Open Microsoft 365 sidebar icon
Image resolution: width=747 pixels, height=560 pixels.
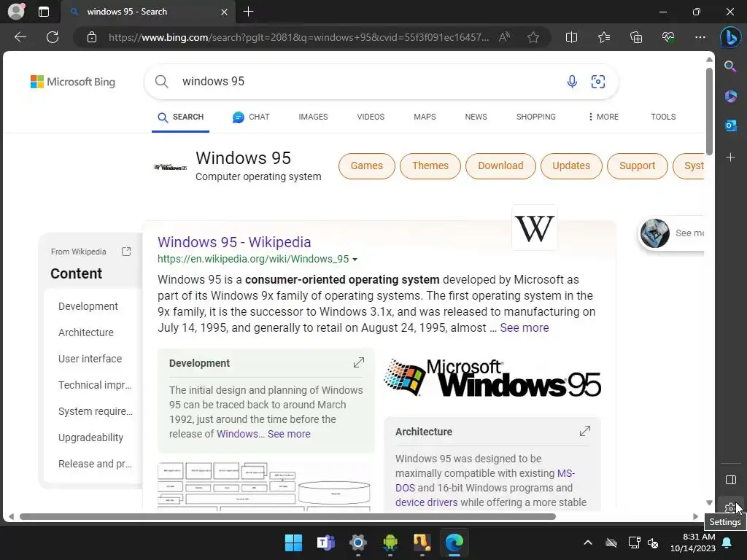tap(730, 96)
